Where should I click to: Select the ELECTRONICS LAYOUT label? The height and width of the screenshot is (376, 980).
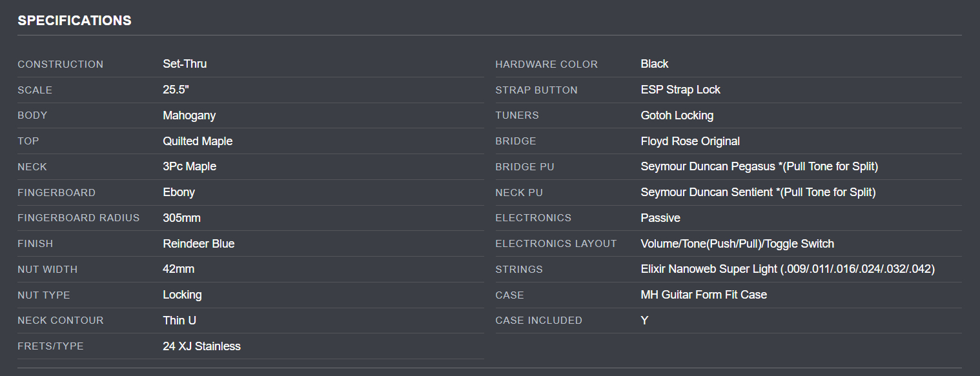[x=556, y=244]
